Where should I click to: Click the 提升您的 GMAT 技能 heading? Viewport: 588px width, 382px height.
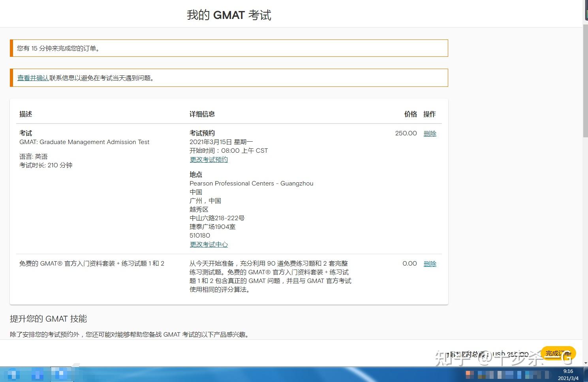tap(48, 319)
